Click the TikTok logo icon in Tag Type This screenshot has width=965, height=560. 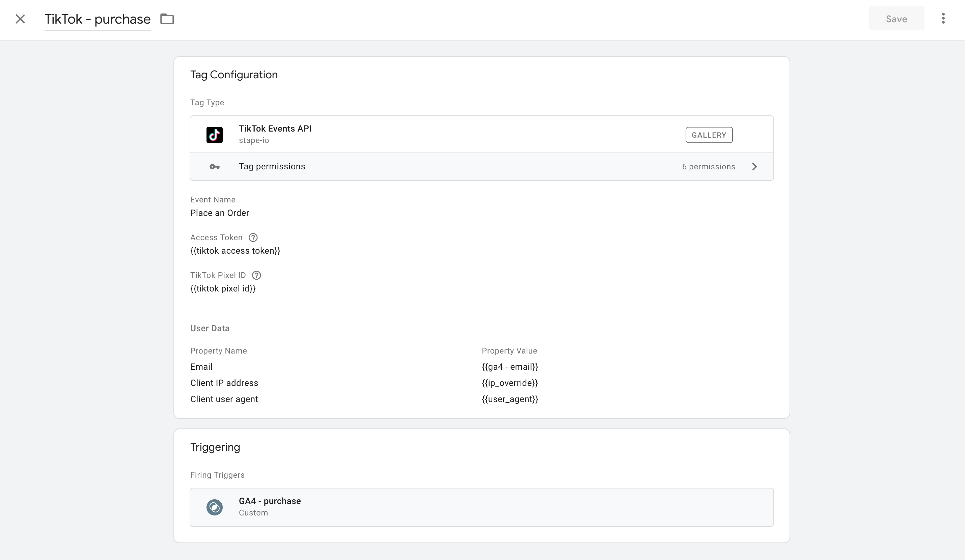[215, 135]
